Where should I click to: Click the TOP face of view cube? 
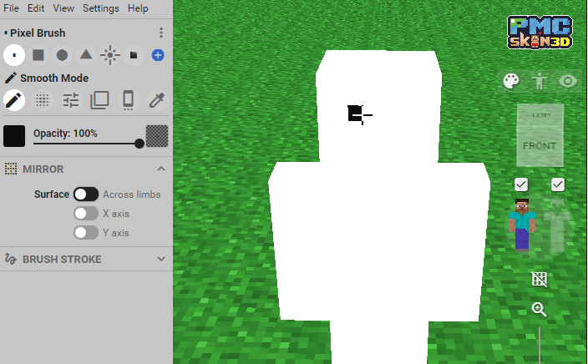coord(540,114)
